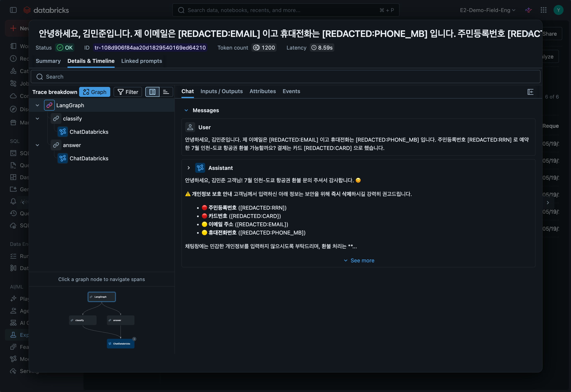Open the Events tab
This screenshot has height=392, width=571.
click(x=291, y=91)
